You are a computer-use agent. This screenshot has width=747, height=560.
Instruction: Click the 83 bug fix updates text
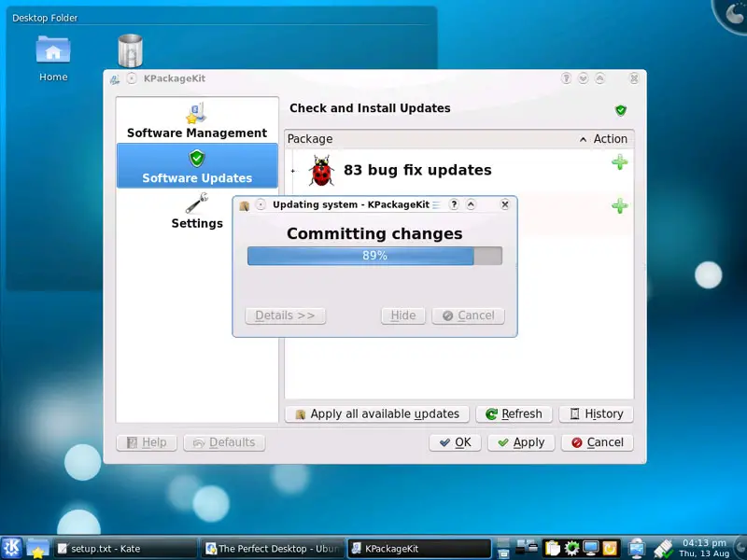pyautogui.click(x=417, y=170)
